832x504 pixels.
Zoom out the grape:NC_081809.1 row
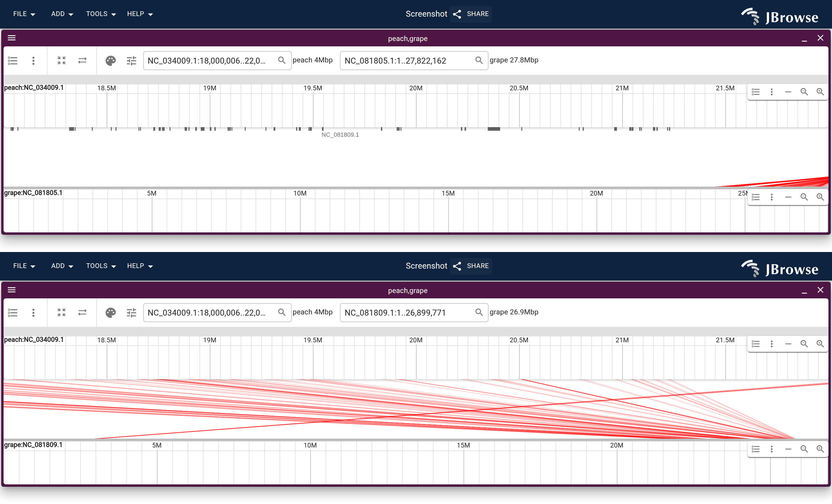click(804, 449)
